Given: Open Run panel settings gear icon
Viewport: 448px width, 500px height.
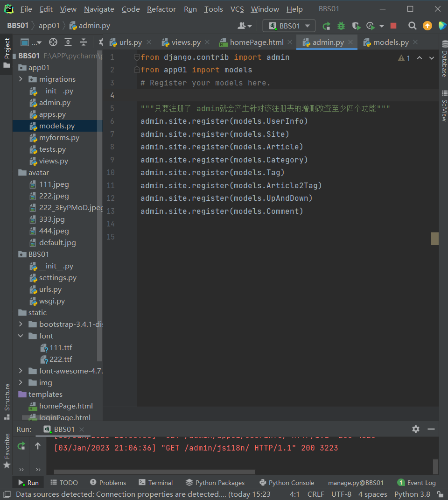Looking at the screenshot, I should pos(416,429).
